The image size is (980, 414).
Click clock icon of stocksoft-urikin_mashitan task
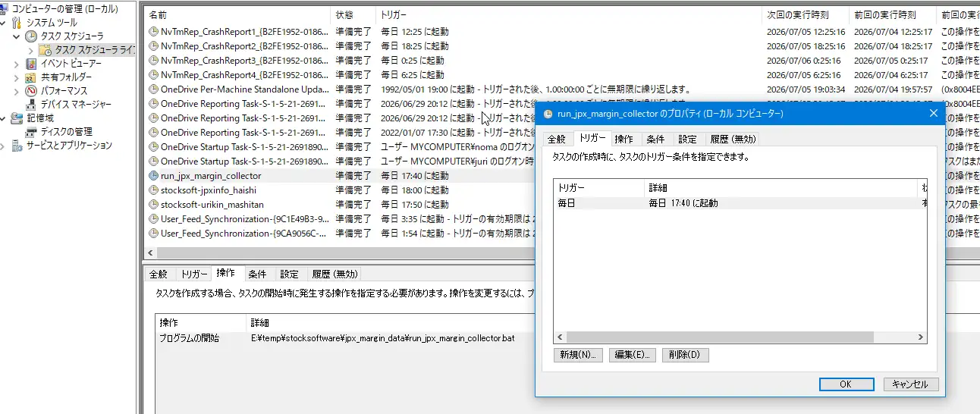click(x=154, y=205)
